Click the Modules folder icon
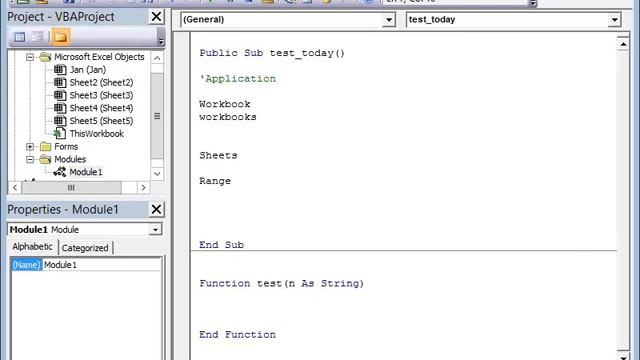 45,159
